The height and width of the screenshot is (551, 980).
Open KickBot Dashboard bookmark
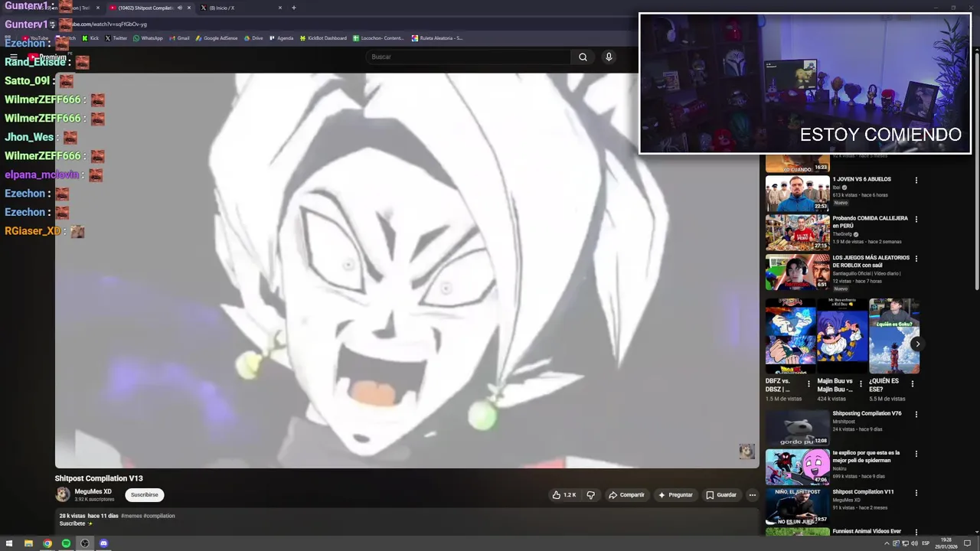click(x=323, y=37)
